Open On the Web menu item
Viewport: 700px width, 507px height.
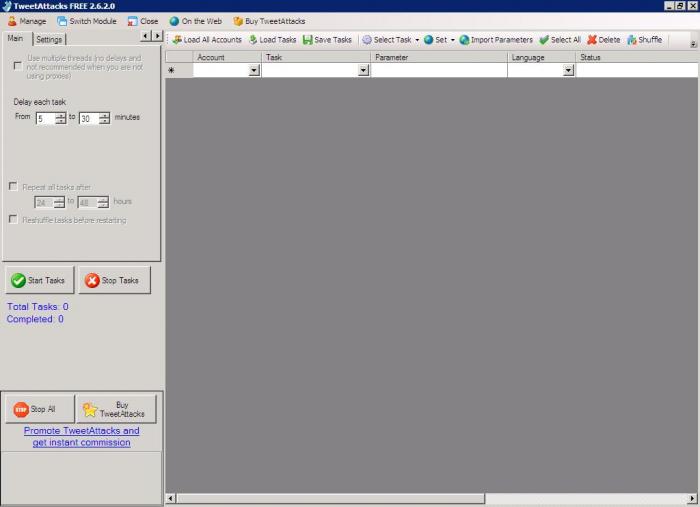pos(196,21)
